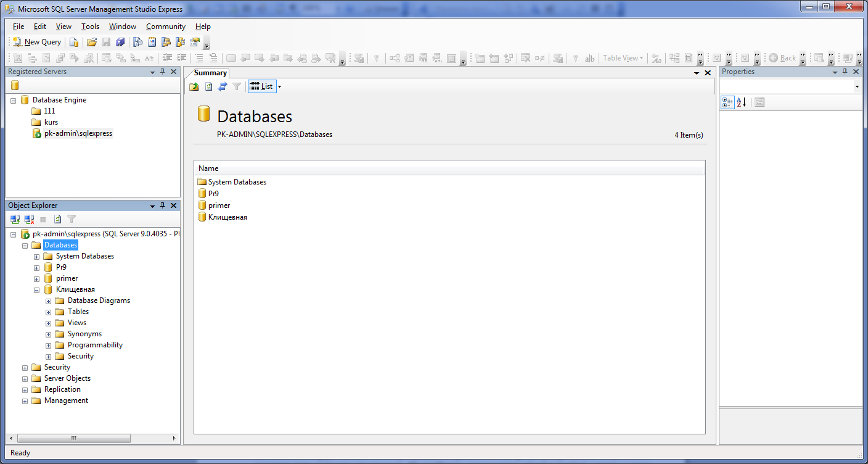The image size is (868, 464).
Task: Click the Refresh icon in Object Explorer
Action: tap(57, 219)
